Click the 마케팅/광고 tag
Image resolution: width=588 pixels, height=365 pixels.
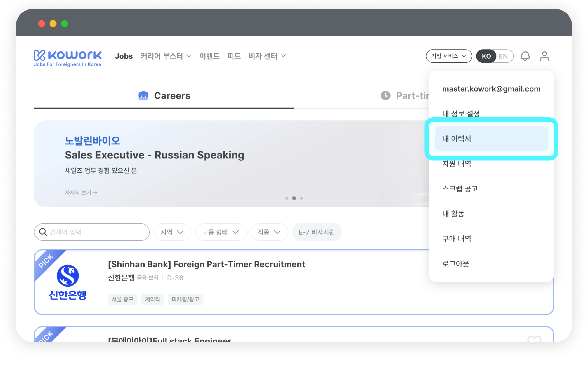[185, 299]
